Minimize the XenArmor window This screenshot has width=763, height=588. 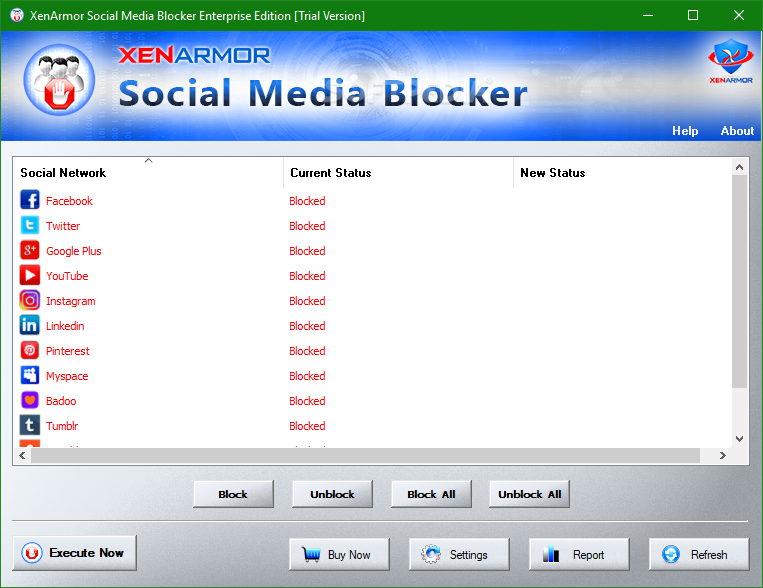click(648, 15)
